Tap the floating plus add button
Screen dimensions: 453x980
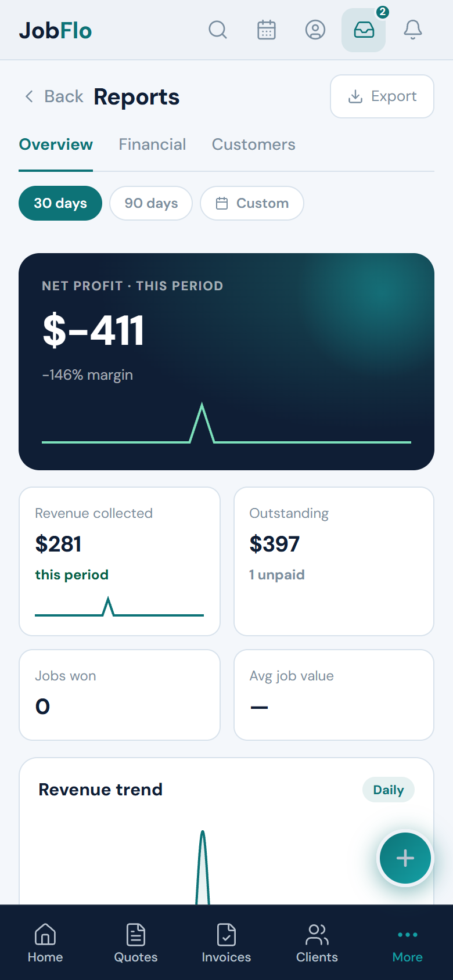405,858
